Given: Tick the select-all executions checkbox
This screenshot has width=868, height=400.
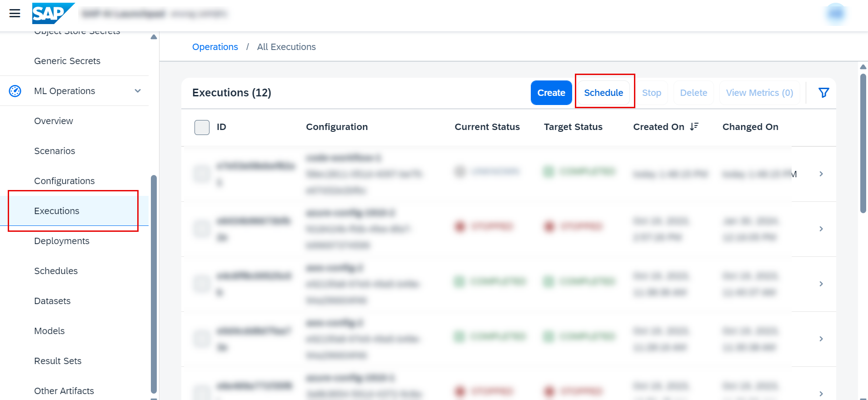Looking at the screenshot, I should pos(202,127).
